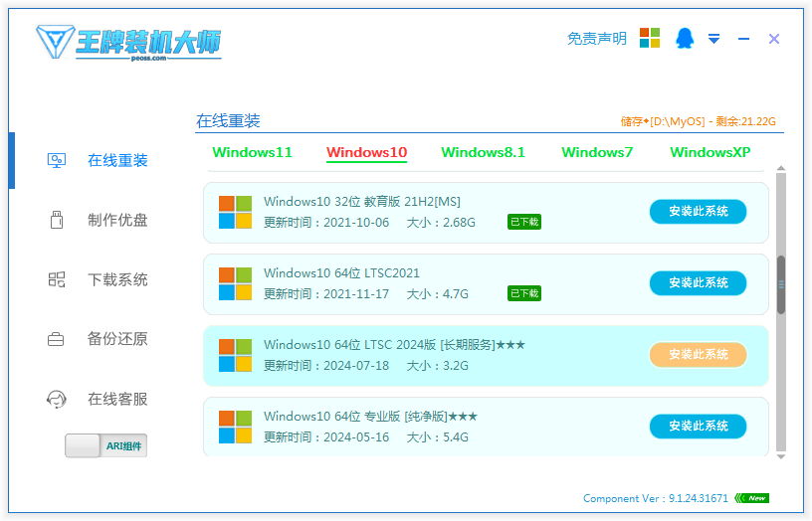Install Windows10 32位 教育版 21H2 system
The image size is (812, 521).
coord(699,212)
